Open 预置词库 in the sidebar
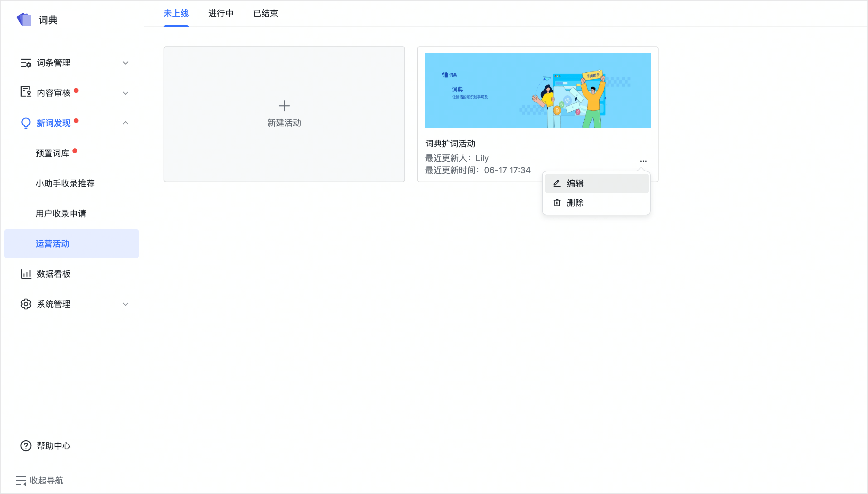This screenshot has height=494, width=868. coord(53,153)
